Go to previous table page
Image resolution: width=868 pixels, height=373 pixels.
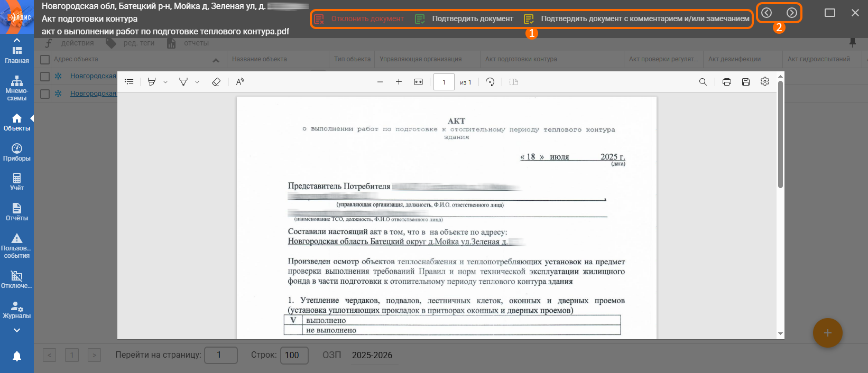click(x=49, y=355)
